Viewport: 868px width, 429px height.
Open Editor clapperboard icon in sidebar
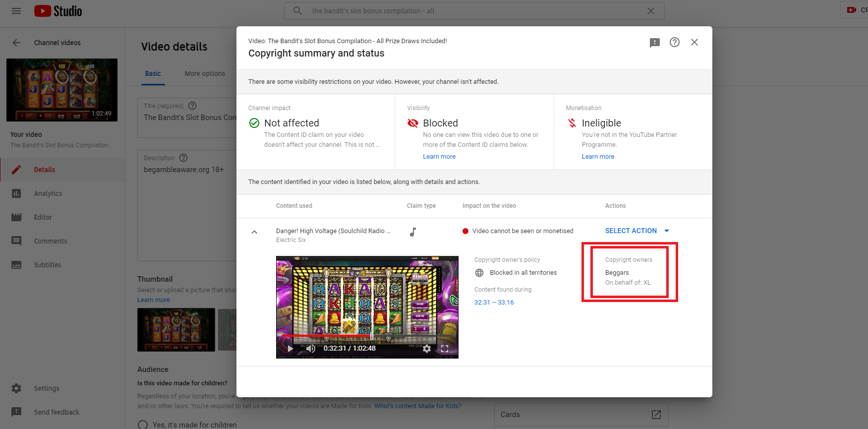(16, 217)
